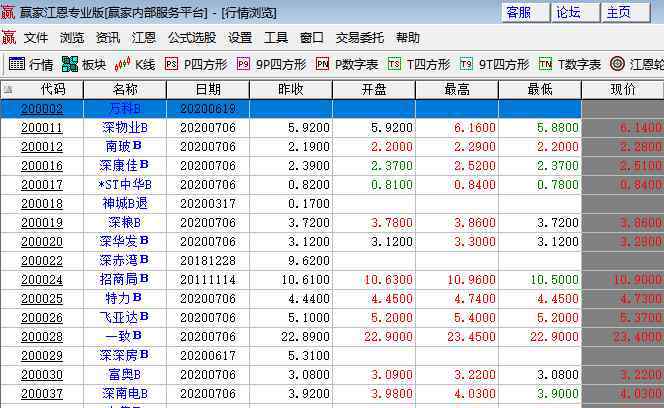Viewport: 664px width, 408px height.
Task: Open the 行情 quotes view icon
Action: (17, 64)
